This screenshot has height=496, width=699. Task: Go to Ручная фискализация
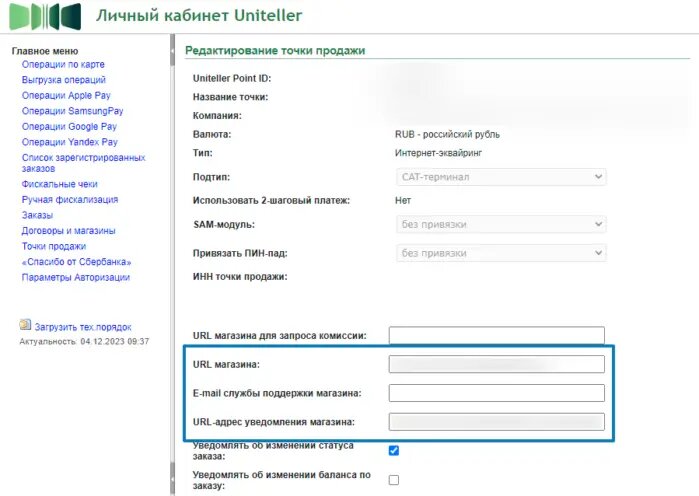click(x=70, y=200)
